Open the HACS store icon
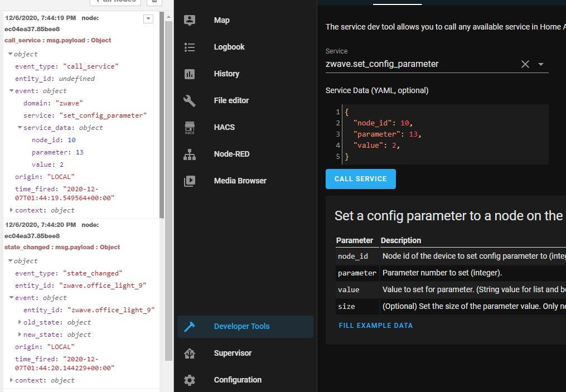 (x=190, y=128)
